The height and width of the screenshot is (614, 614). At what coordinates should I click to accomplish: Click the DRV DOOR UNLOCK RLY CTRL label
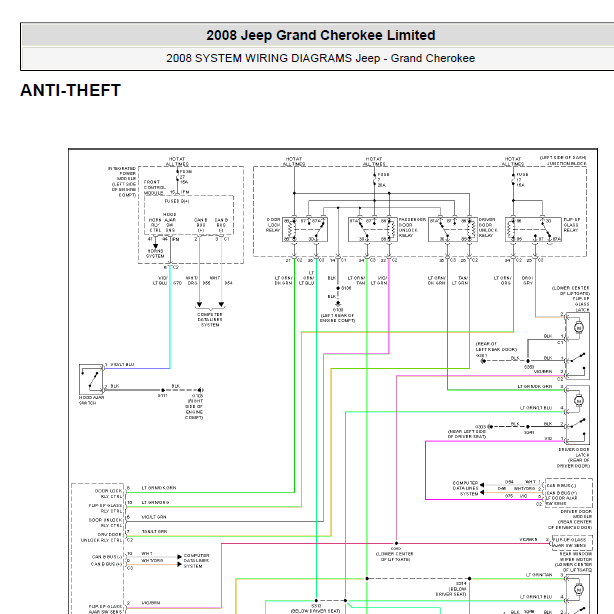coord(102,537)
